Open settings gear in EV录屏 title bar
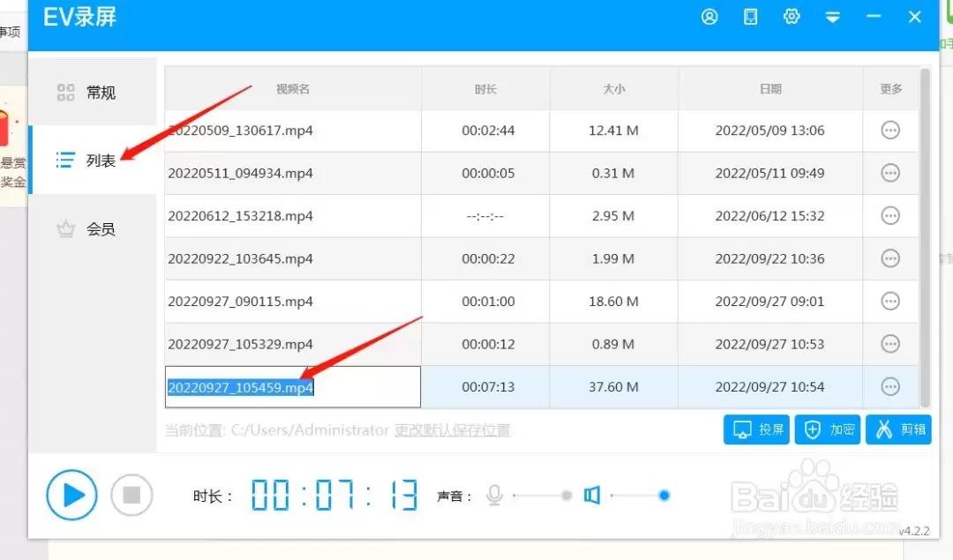The width and height of the screenshot is (953, 560). 792,17
